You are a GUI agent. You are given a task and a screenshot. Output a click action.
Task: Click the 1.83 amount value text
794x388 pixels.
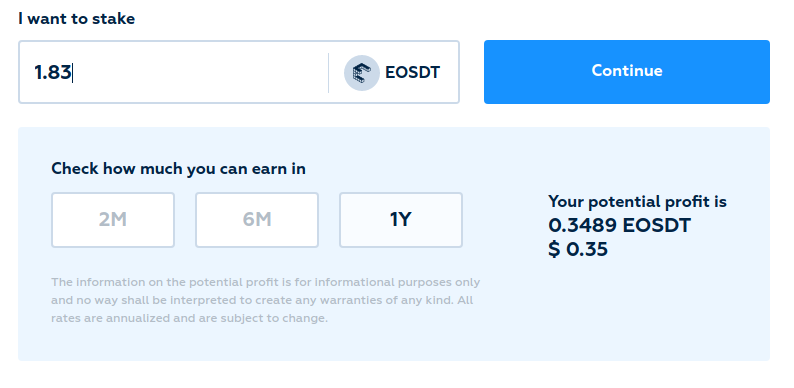tap(52, 72)
